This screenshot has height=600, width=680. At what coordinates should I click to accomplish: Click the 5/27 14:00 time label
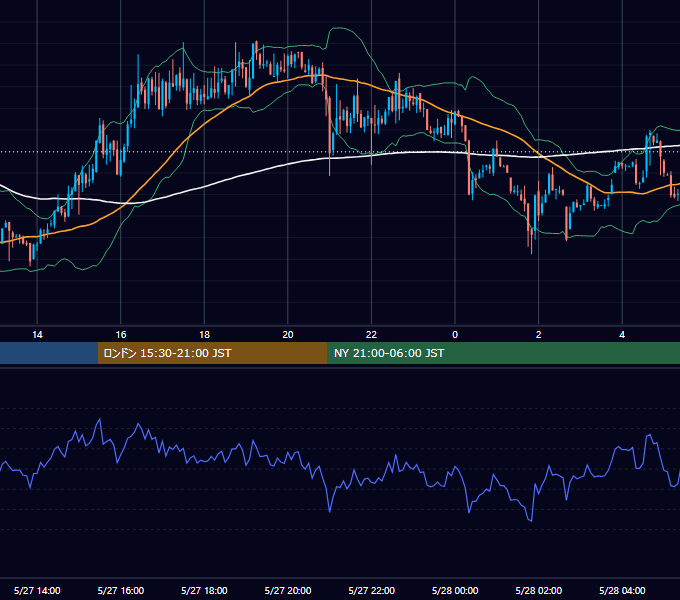37,590
